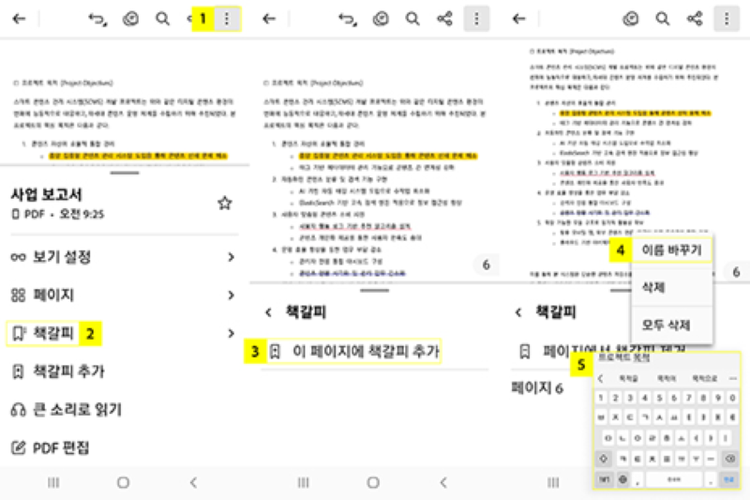
Task: Tap the home button under the 사업 보고서 menu
Action: (x=123, y=482)
